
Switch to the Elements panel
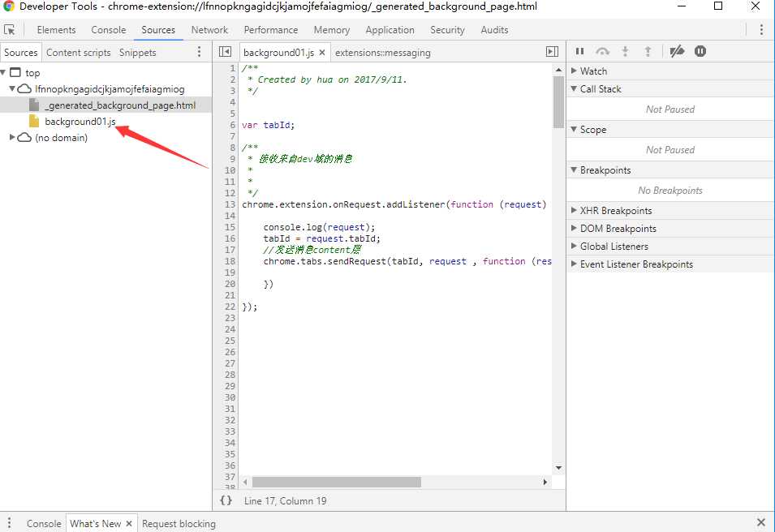point(56,30)
